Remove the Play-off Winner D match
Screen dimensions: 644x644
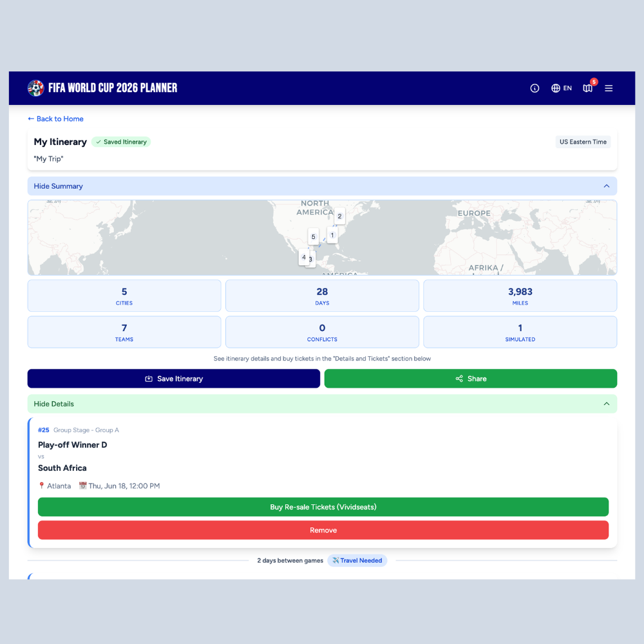323,530
